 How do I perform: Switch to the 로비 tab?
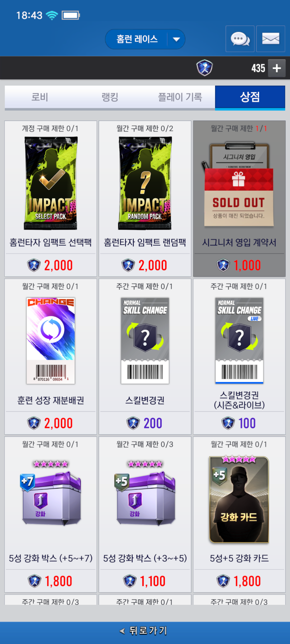coord(40,97)
